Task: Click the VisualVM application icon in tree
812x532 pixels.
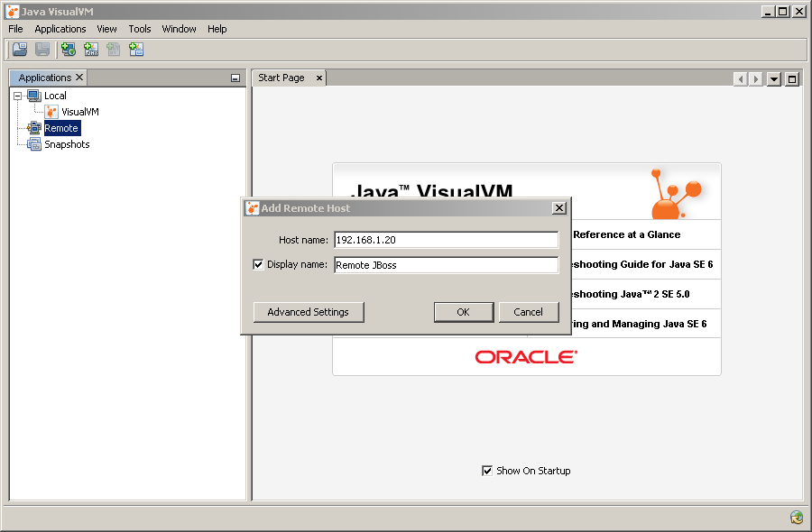Action: click(51, 112)
